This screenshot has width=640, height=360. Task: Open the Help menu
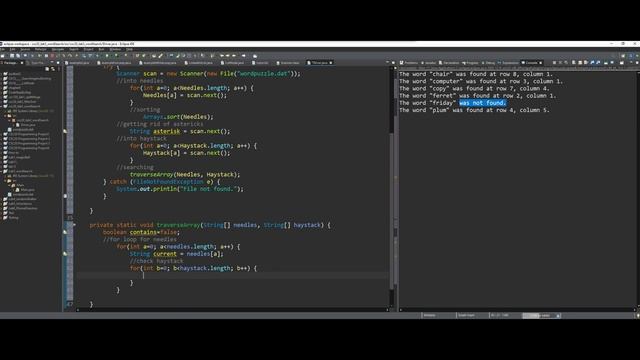click(129, 49)
